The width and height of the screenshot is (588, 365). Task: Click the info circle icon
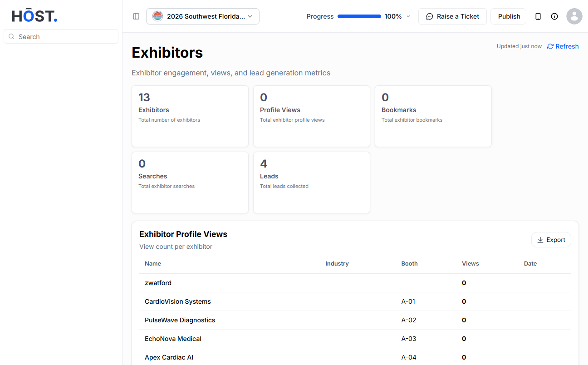click(x=554, y=16)
